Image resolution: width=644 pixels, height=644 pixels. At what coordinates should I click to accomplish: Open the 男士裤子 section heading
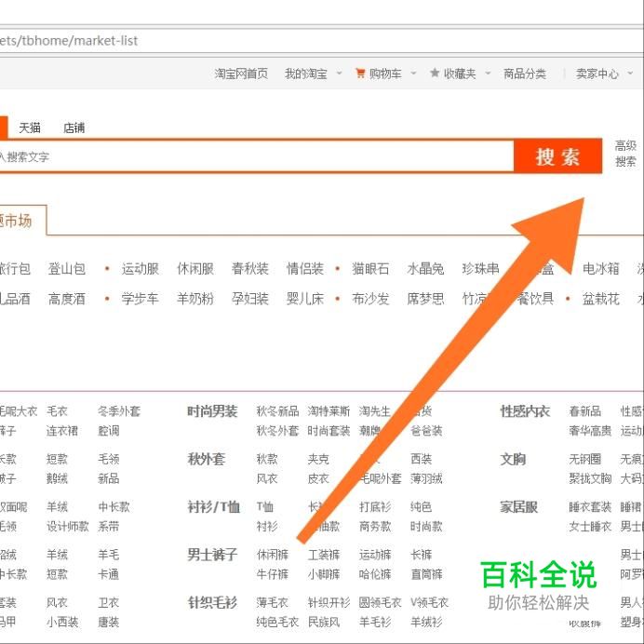point(212,555)
